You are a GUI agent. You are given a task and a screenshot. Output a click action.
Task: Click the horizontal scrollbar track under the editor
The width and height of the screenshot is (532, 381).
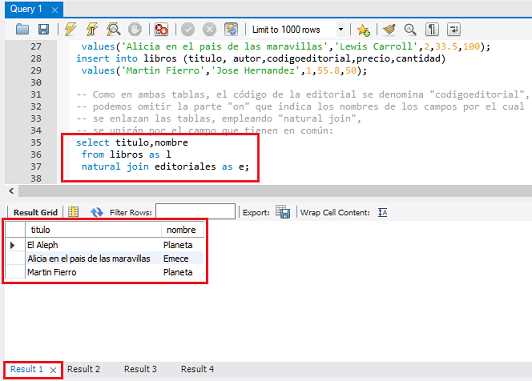(x=275, y=191)
